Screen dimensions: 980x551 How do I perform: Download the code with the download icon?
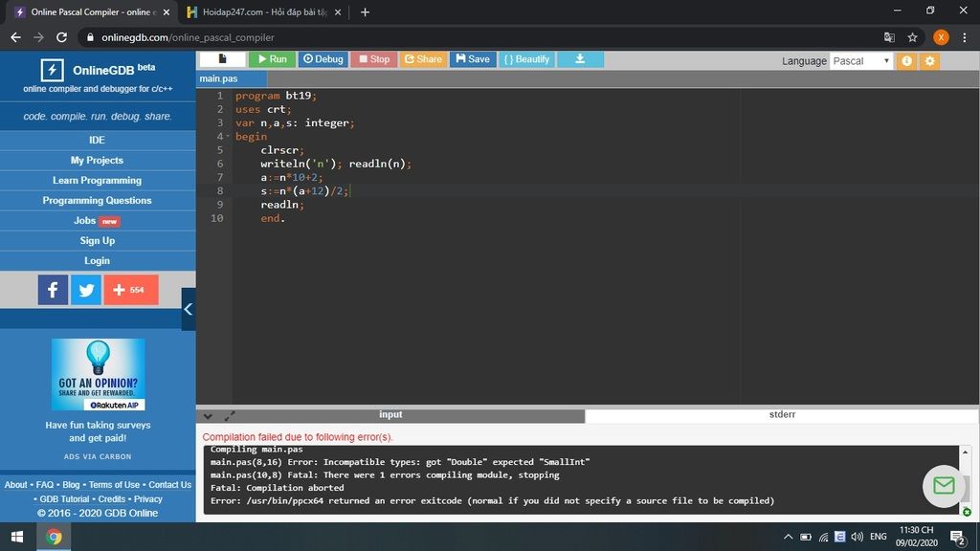(580, 59)
